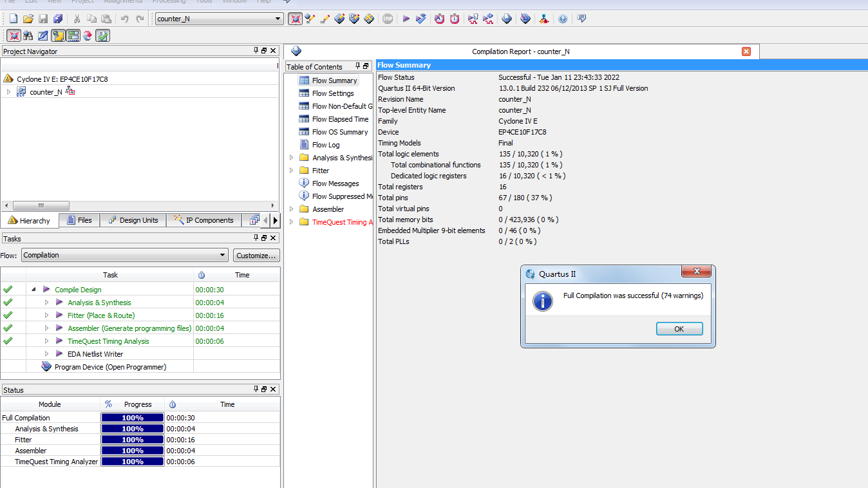Collapse the Compile Design task
The width and height of the screenshot is (868, 488).
point(33,290)
